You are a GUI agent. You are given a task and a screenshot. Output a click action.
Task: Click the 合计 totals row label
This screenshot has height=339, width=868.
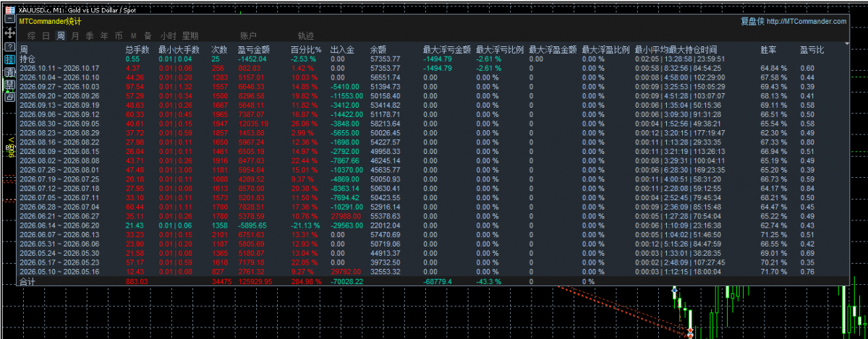point(27,281)
